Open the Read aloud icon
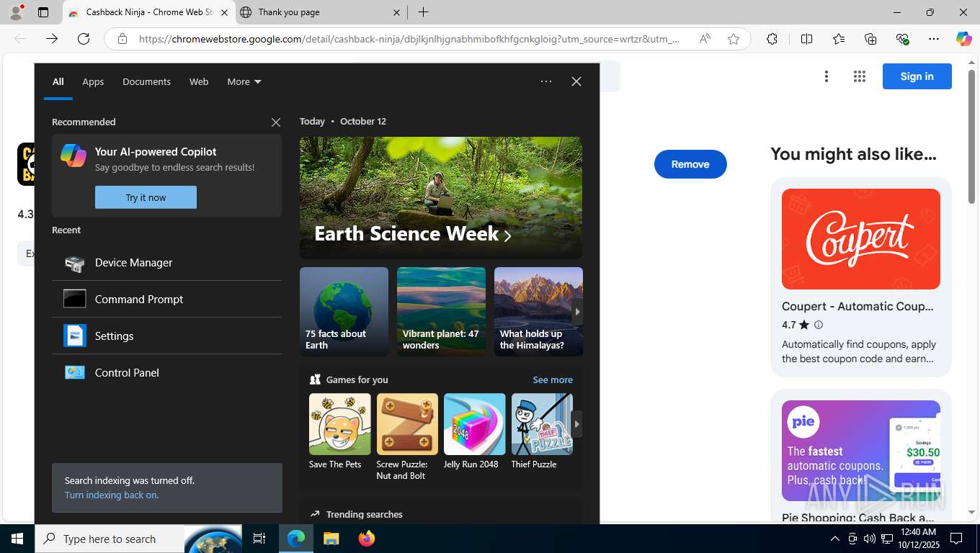980x553 pixels. [705, 39]
